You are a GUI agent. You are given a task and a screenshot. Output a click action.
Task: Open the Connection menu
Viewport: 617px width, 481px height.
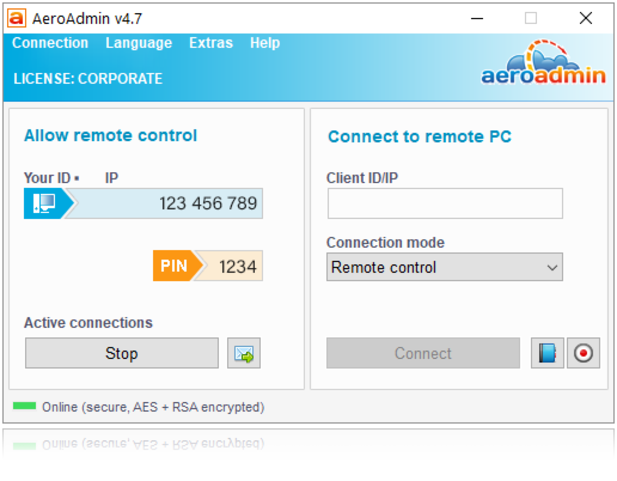50,43
